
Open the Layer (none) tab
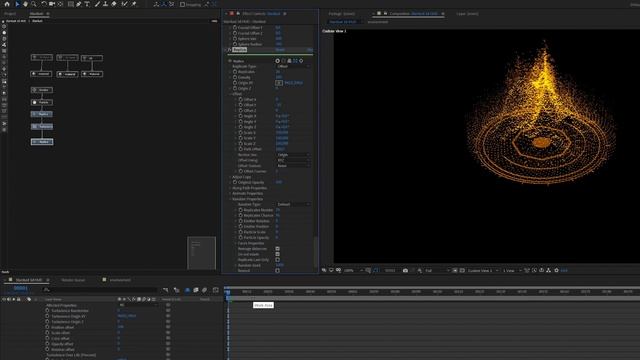click(467, 13)
